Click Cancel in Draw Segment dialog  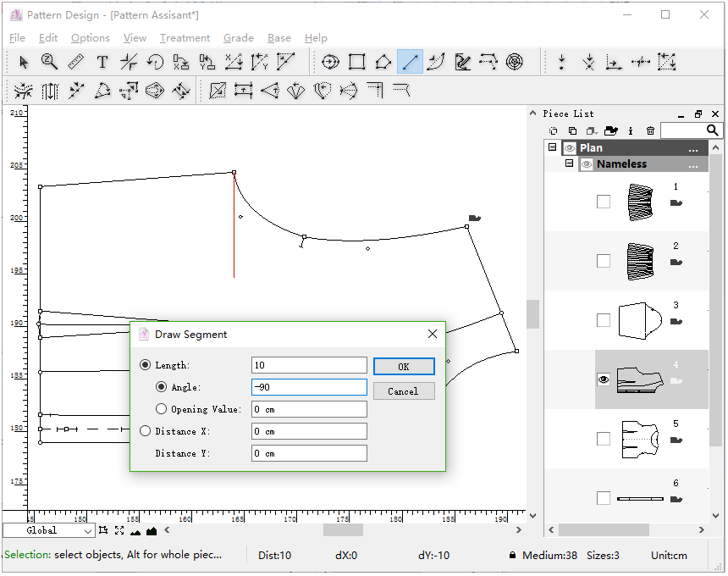403,391
